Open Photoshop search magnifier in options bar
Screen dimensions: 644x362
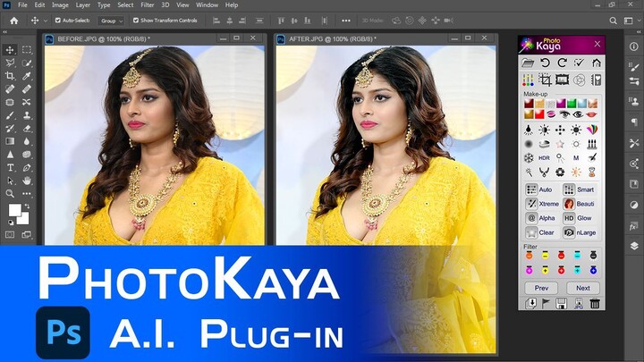pos(613,21)
